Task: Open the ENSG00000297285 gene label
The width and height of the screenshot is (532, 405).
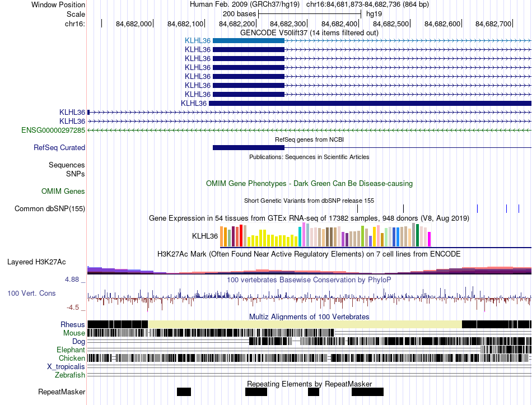Action: [x=53, y=131]
